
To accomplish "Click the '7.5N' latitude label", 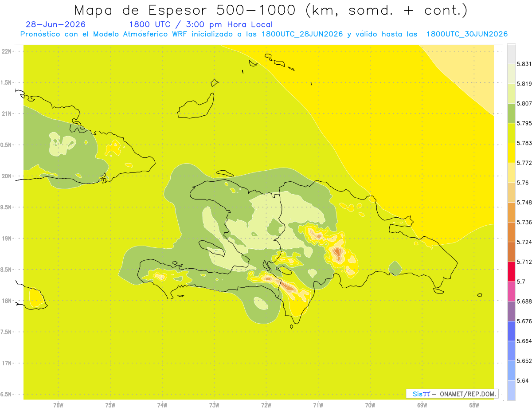I will tap(7, 332).
